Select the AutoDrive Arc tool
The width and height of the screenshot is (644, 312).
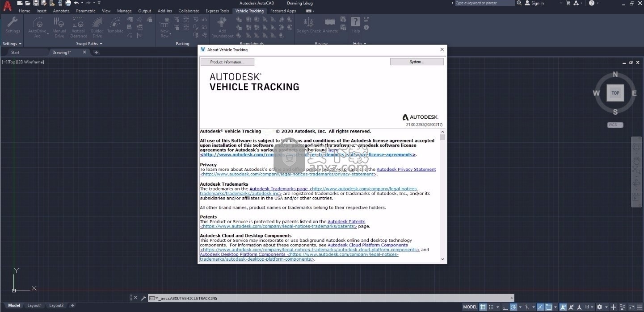[37, 26]
